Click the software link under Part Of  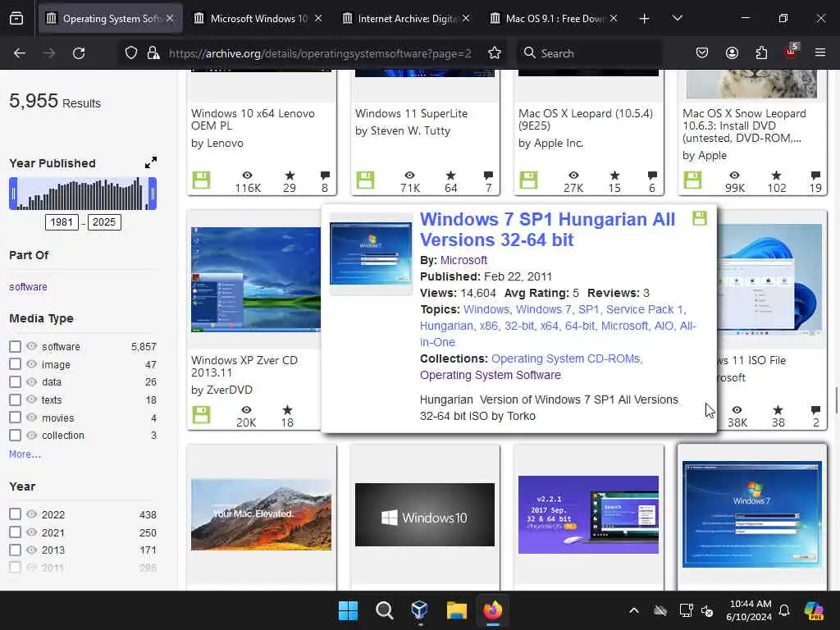click(x=29, y=286)
